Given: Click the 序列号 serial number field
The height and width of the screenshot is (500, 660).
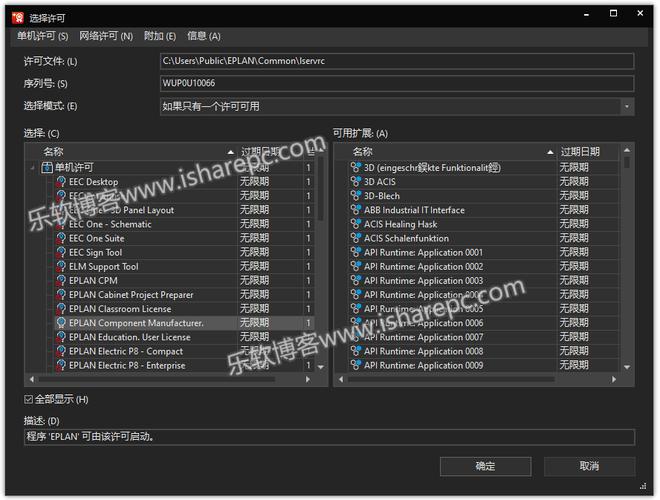Looking at the screenshot, I should pyautogui.click(x=397, y=83).
